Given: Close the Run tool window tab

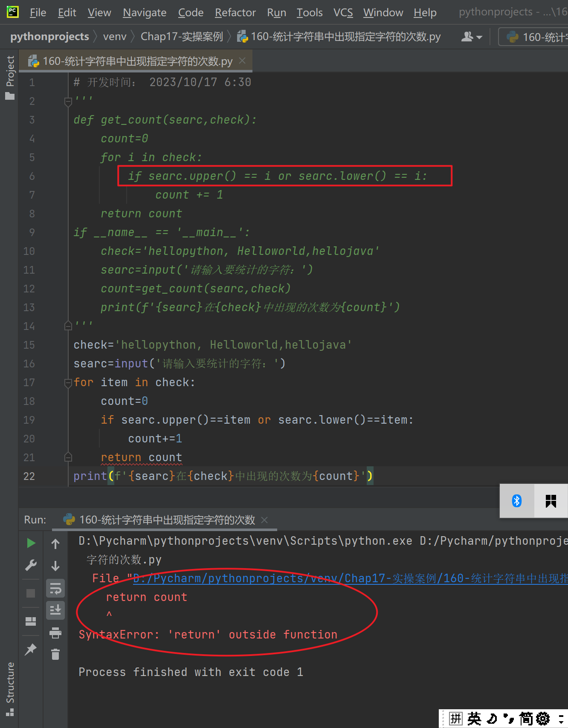Looking at the screenshot, I should pyautogui.click(x=264, y=520).
